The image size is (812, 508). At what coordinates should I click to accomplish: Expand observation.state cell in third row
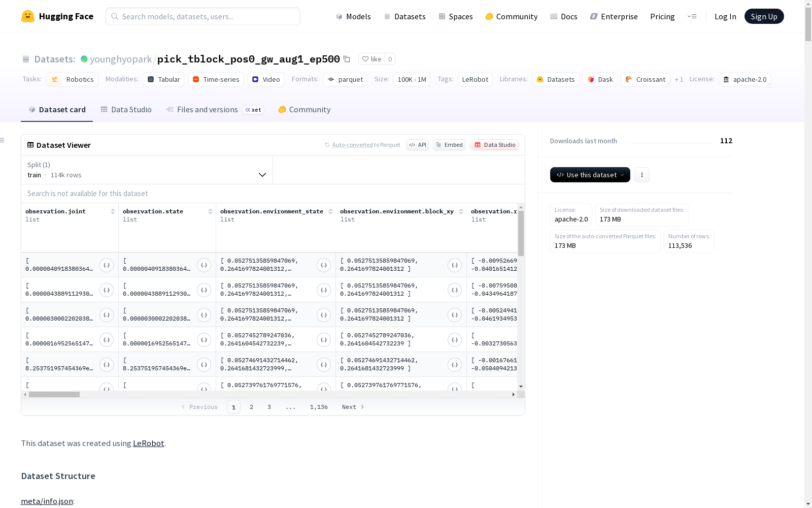tap(204, 315)
